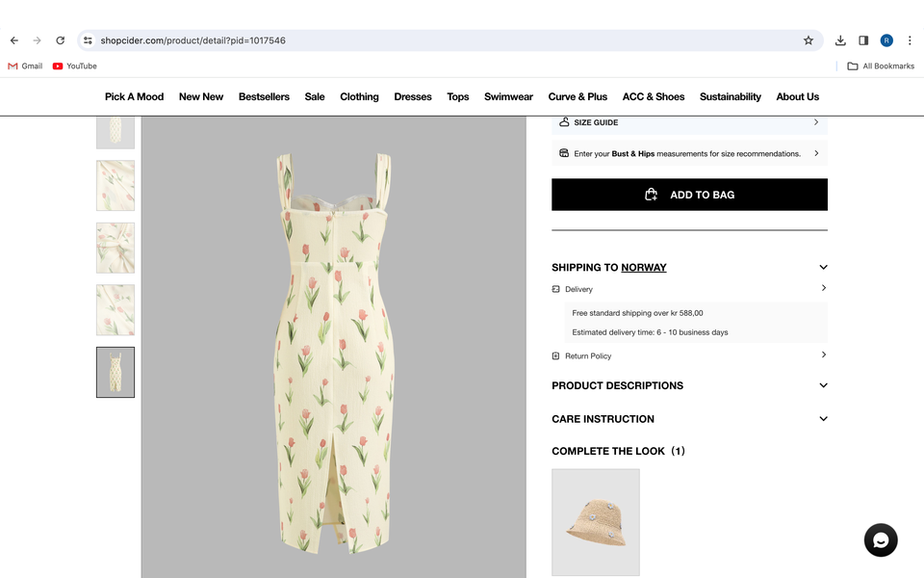Click the free standard shipping text
This screenshot has height=578, width=924.
click(x=637, y=313)
